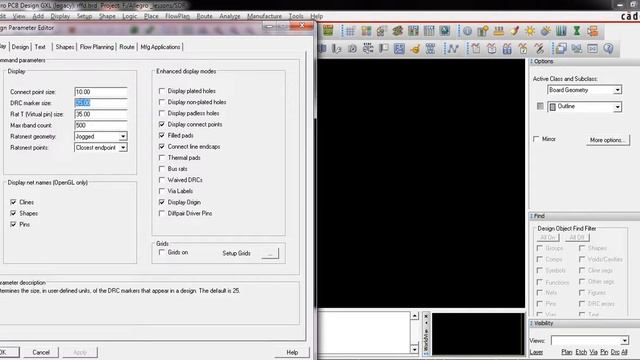Click the Setup Grids ellipsis button
The image size is (640, 360).
point(270,253)
